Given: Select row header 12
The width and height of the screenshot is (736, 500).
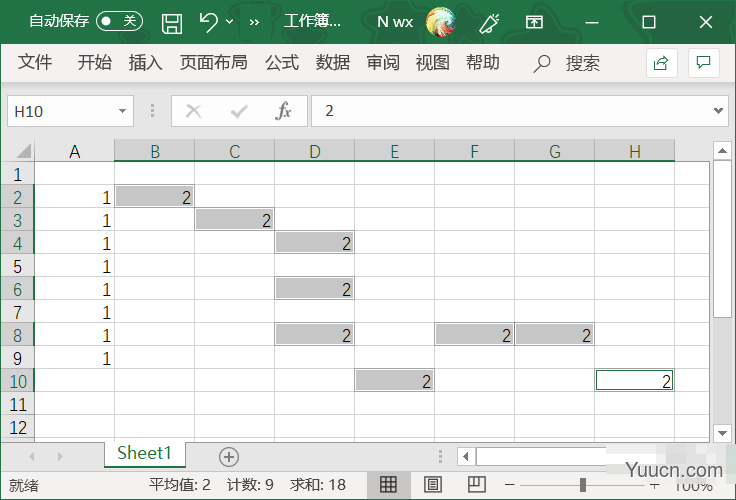Looking at the screenshot, I should point(17,427).
